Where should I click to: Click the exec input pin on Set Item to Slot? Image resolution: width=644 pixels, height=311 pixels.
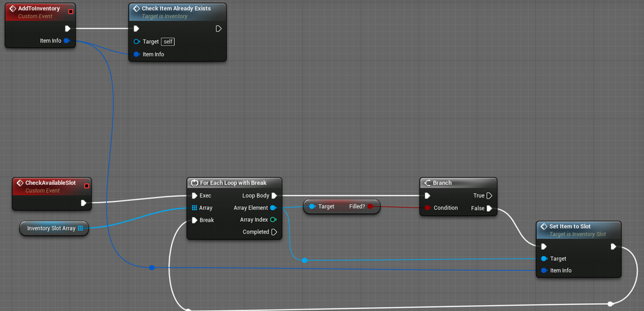tap(544, 246)
